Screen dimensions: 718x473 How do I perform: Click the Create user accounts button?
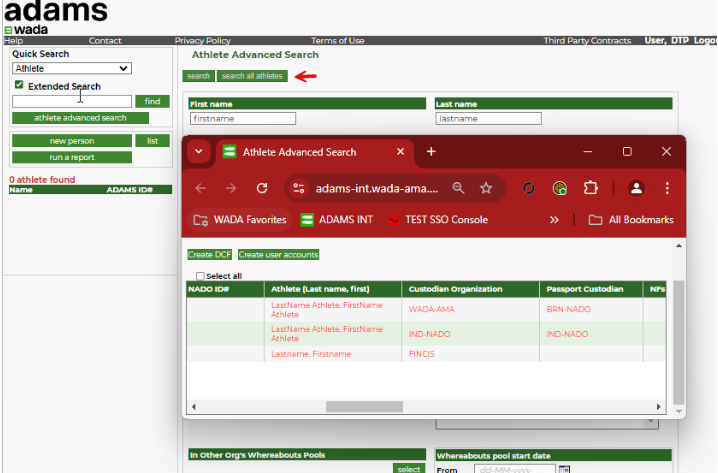click(x=278, y=255)
